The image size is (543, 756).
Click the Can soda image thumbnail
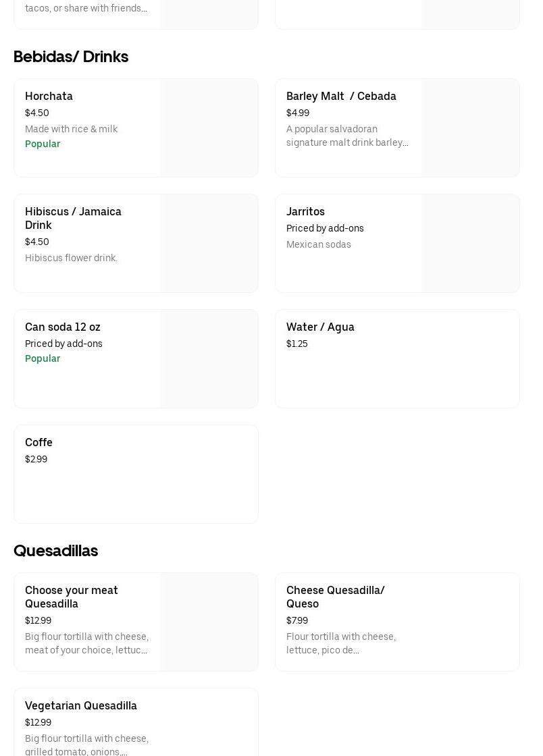(209, 359)
